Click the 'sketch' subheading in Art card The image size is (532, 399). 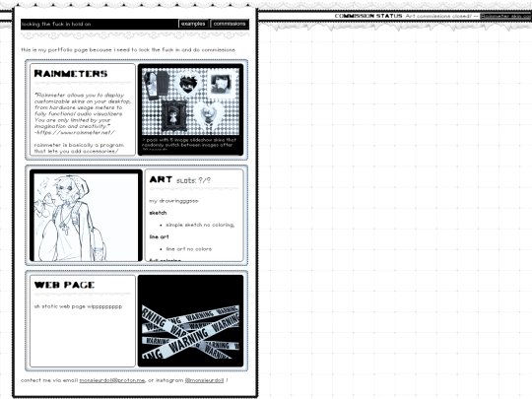click(158, 213)
